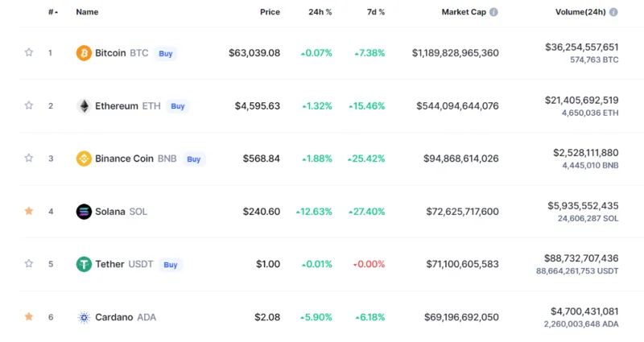Viewport: 644px width, 342px height.
Task: Click the Buy button for Tether
Action: 171,265
